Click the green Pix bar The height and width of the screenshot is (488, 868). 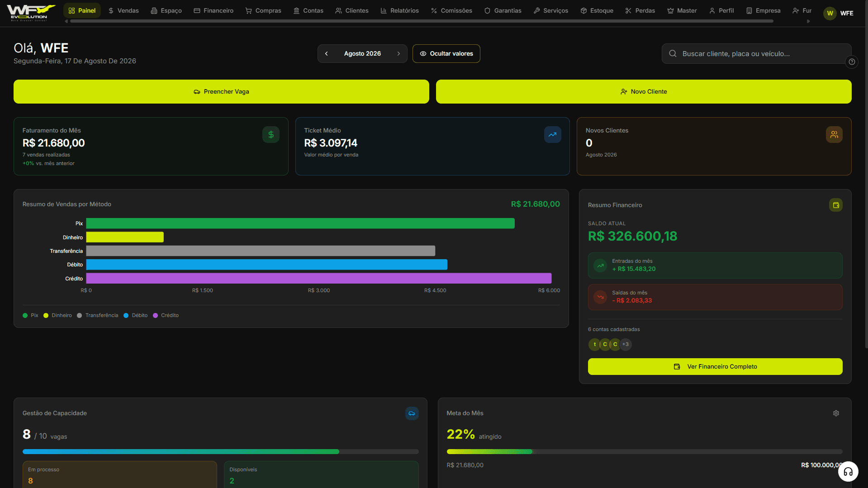pos(300,223)
